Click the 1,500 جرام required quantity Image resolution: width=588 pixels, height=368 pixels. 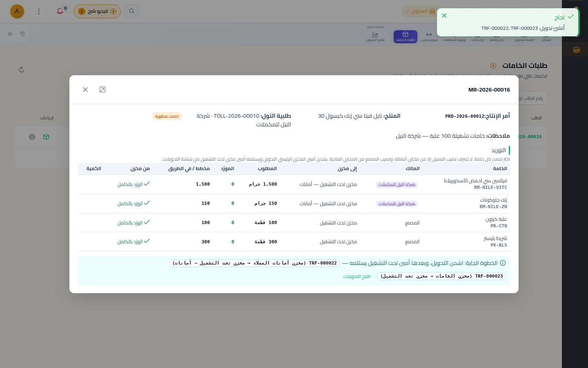[x=263, y=184]
